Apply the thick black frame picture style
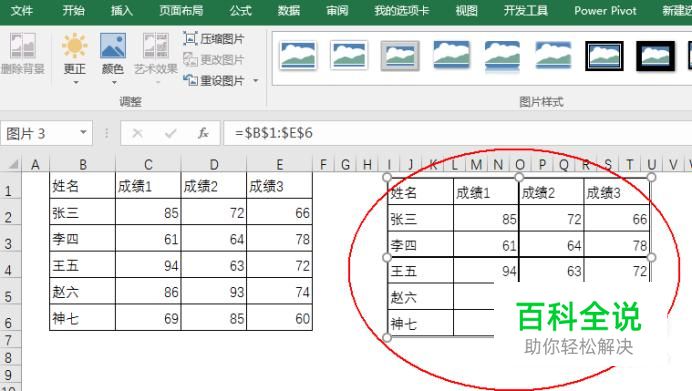The width and height of the screenshot is (692, 391). [656, 56]
